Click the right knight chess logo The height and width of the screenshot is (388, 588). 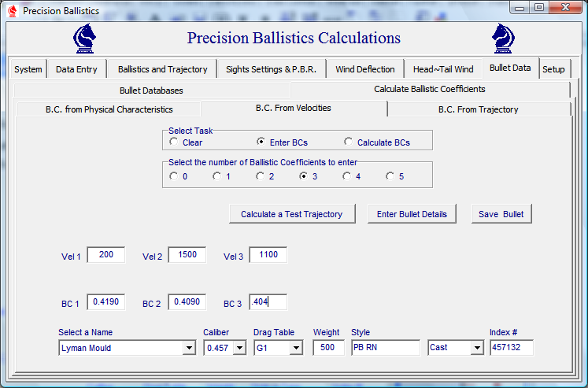click(504, 38)
